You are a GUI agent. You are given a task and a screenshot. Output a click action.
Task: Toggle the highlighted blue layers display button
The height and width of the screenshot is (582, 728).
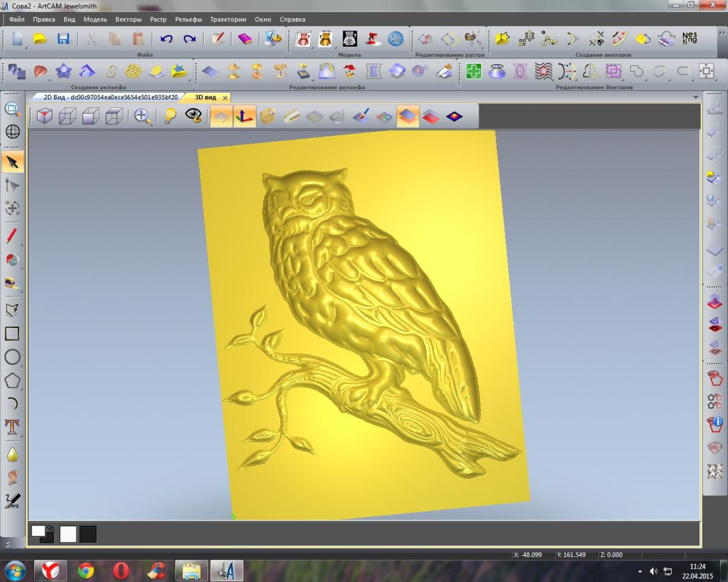point(408,116)
